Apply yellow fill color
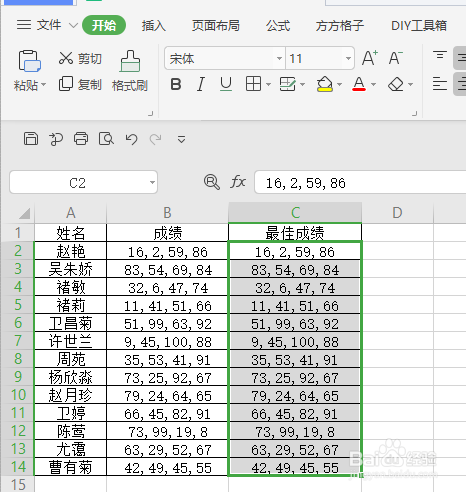 325,84
